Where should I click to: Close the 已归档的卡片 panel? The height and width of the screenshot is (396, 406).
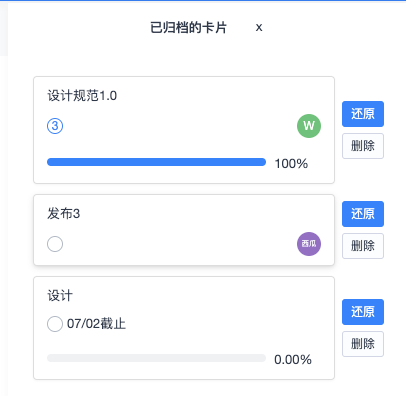pyautogui.click(x=259, y=27)
